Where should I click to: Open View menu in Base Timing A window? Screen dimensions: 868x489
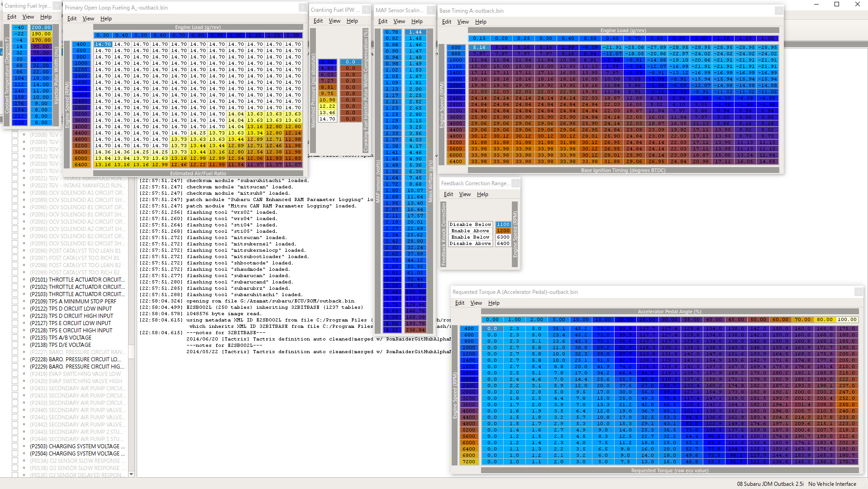tap(463, 22)
